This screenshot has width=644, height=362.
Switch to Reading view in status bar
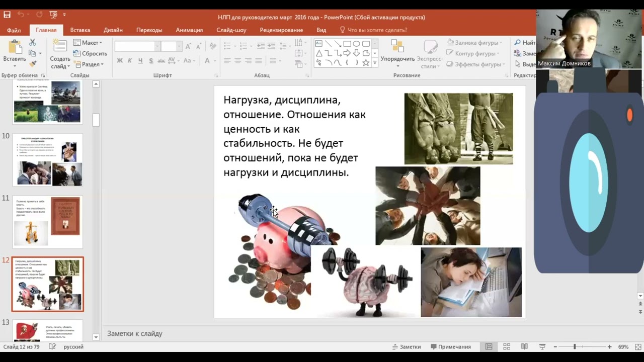tap(524, 347)
